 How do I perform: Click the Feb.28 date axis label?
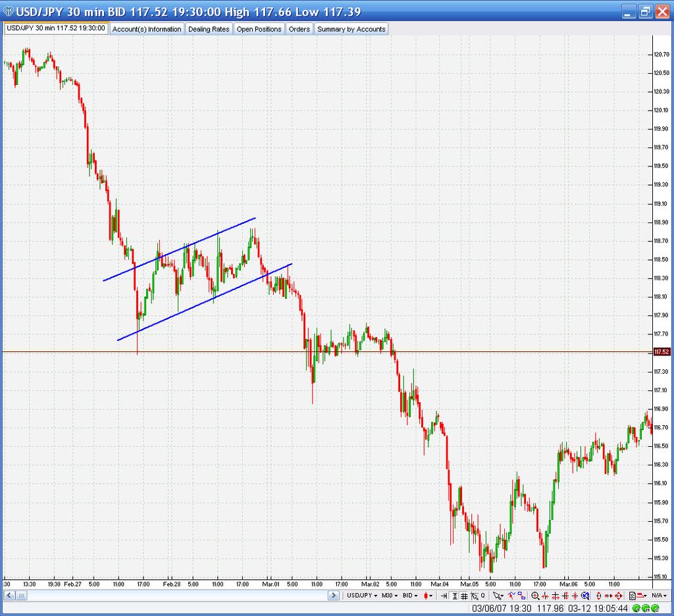tap(172, 584)
